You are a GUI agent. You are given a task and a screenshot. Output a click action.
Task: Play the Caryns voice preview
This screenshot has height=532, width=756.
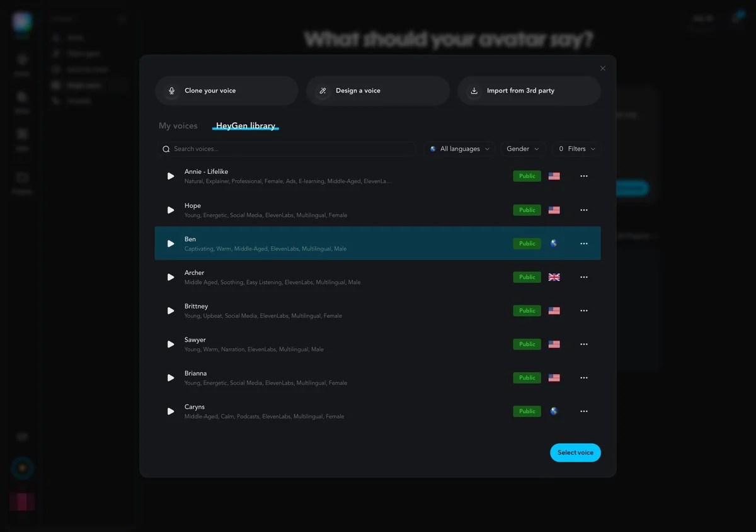pyautogui.click(x=171, y=412)
